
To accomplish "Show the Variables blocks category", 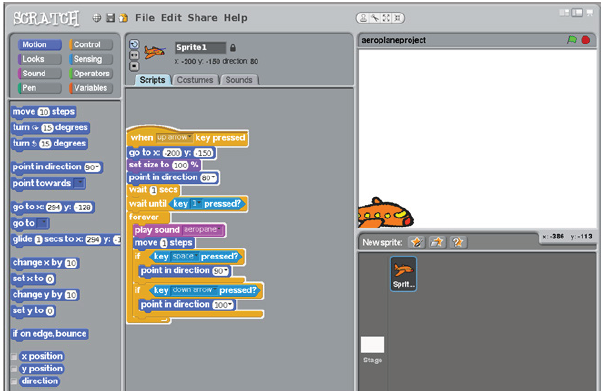I will tap(91, 88).
